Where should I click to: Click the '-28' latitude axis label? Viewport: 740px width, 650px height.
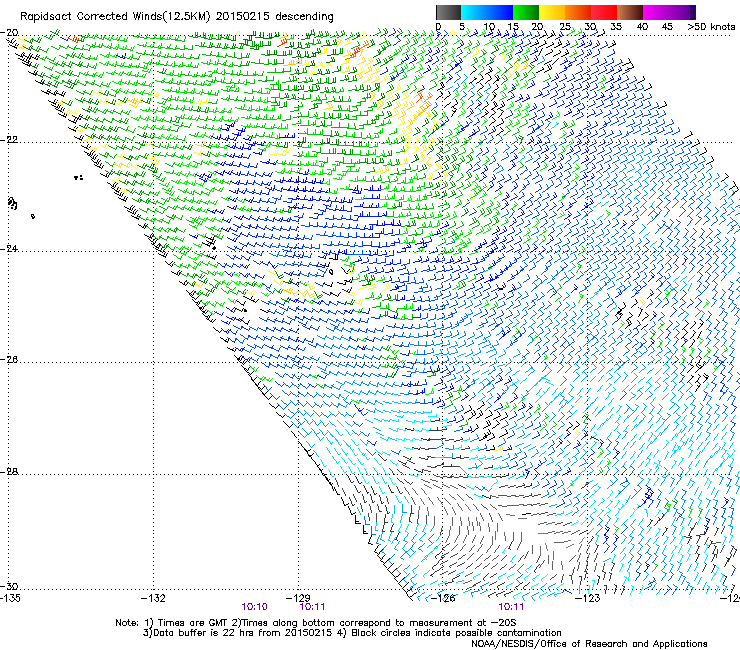point(9,472)
